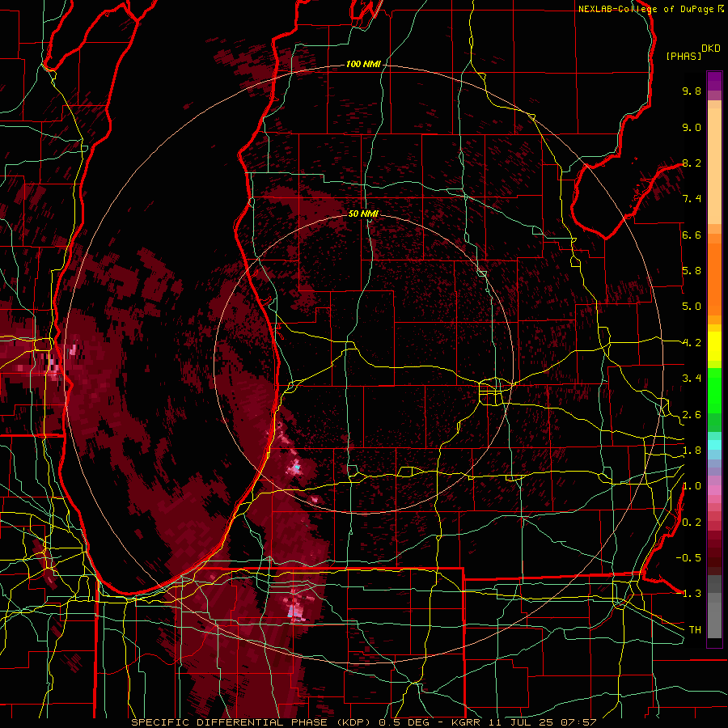Click the 7.4 legend value

click(x=692, y=199)
